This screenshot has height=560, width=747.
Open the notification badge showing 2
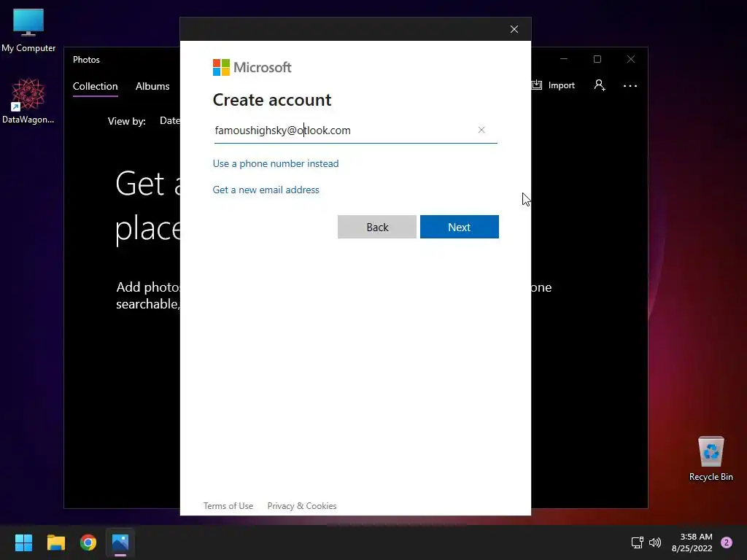727,542
